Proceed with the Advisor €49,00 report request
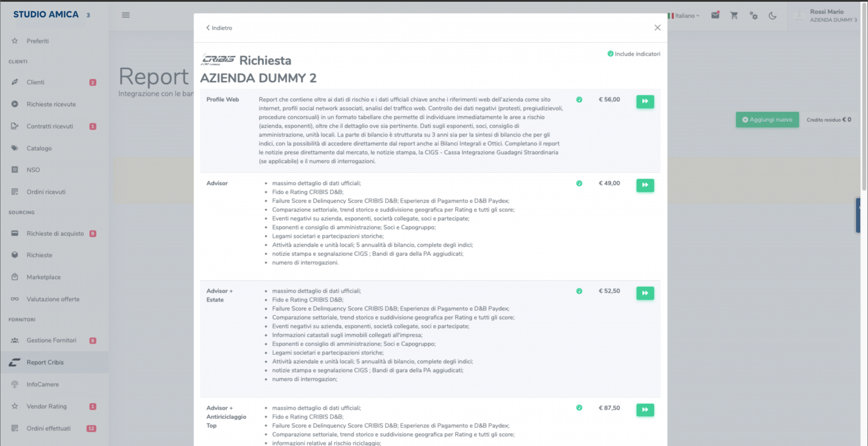This screenshot has height=446, width=868. point(645,185)
